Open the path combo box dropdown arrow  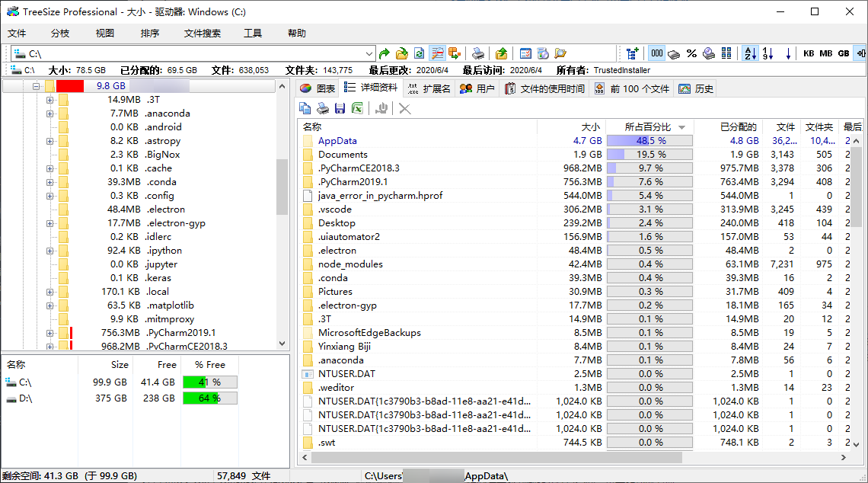(x=369, y=54)
